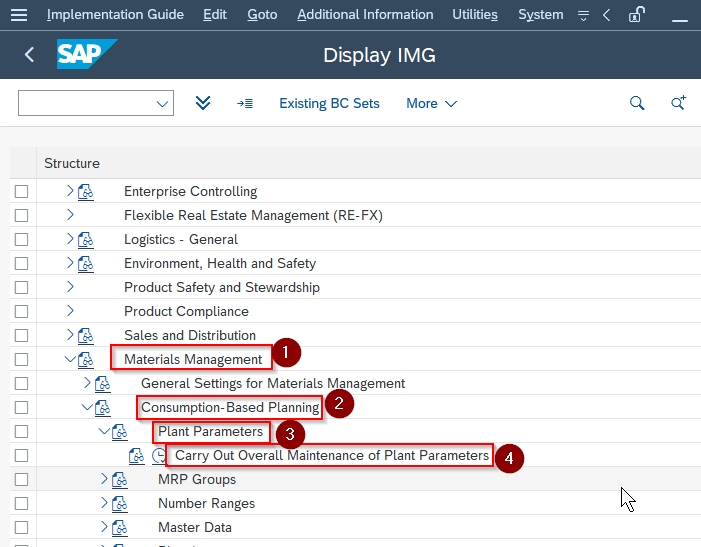Image resolution: width=701 pixels, height=547 pixels.
Task: Open the Implementation Guide menu
Action: [115, 15]
